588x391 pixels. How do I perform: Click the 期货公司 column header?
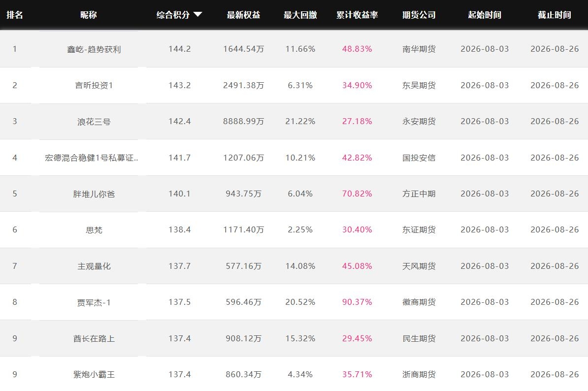[419, 15]
